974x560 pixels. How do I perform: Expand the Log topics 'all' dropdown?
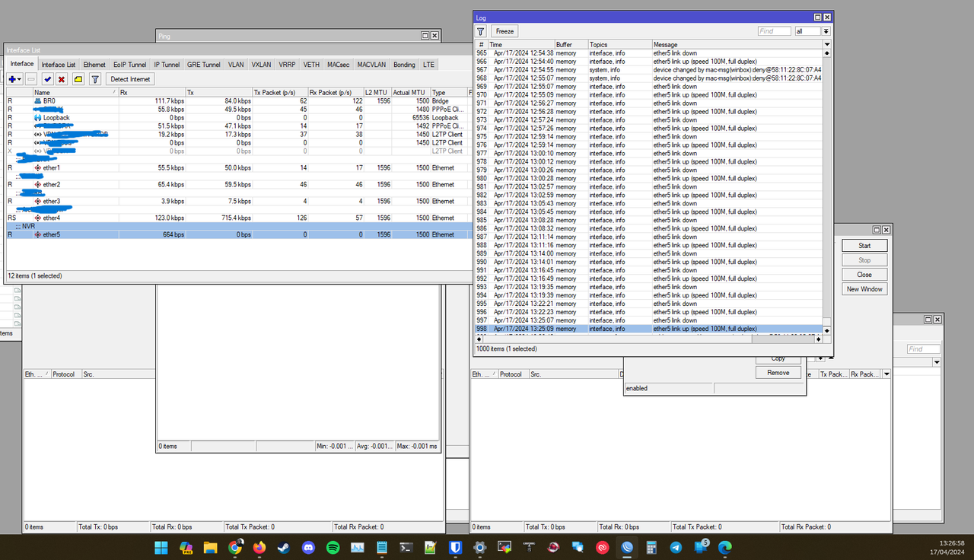[826, 31]
